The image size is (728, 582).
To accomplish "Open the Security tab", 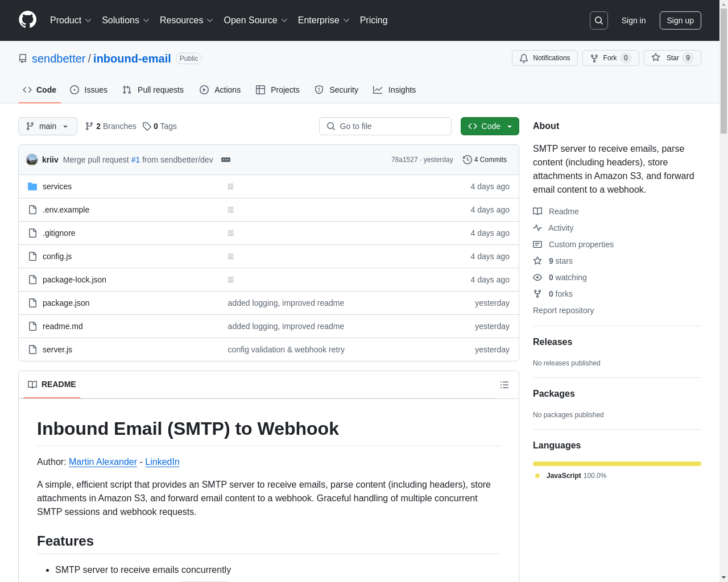I will (337, 90).
